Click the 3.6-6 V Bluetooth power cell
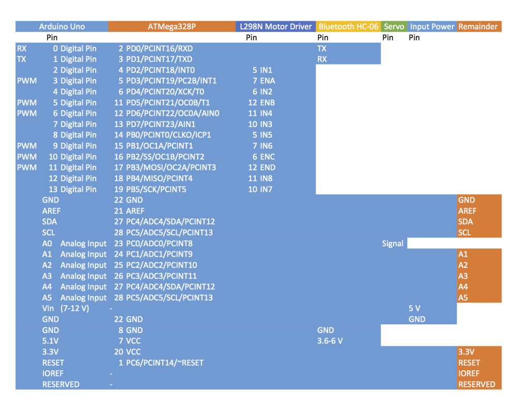The image size is (532, 411). click(x=331, y=341)
